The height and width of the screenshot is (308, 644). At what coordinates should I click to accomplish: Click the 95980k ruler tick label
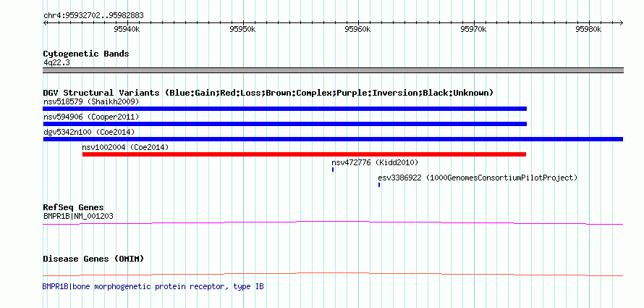click(589, 29)
